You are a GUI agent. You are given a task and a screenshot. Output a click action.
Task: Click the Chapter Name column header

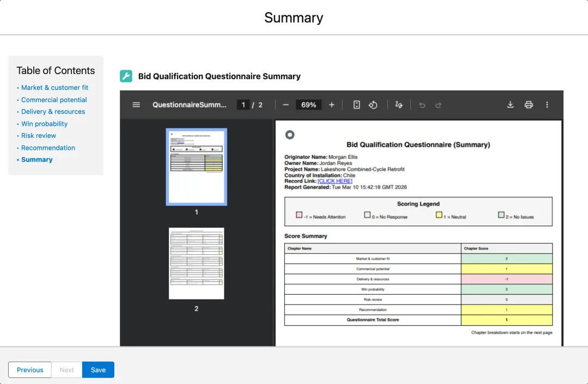pos(373,248)
